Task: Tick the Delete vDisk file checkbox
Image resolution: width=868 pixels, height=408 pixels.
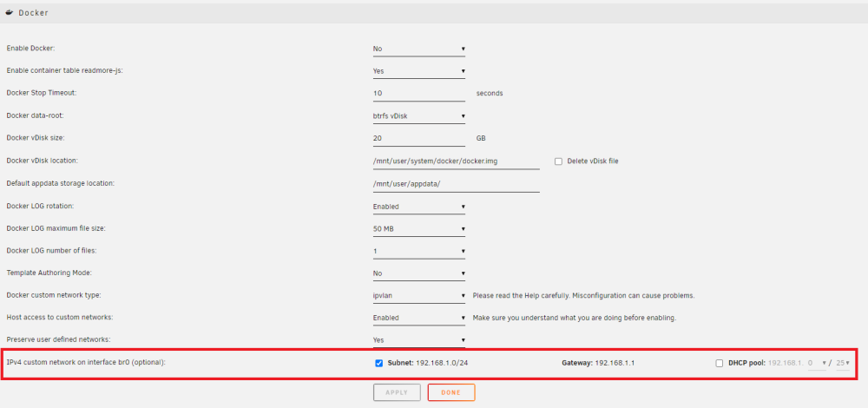Action: [x=558, y=161]
